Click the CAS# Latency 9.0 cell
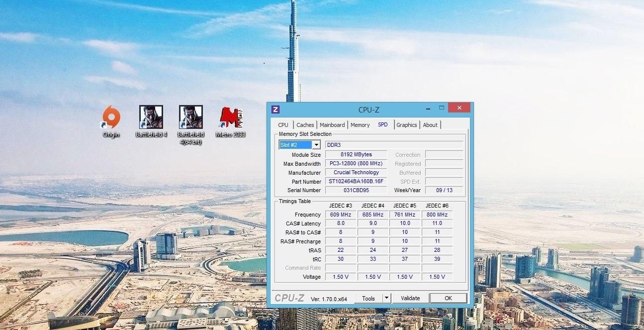Screen dimensions: 644x330 [373, 224]
